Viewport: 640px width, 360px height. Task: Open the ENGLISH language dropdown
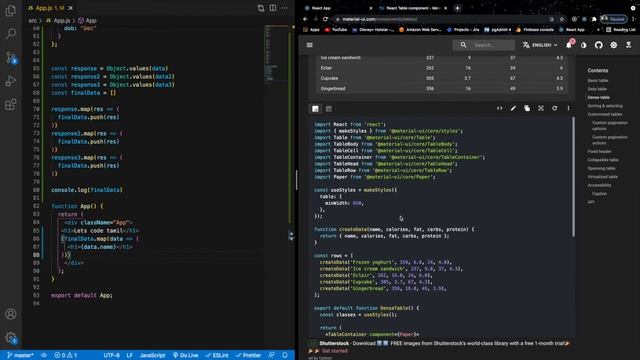pyautogui.click(x=540, y=45)
